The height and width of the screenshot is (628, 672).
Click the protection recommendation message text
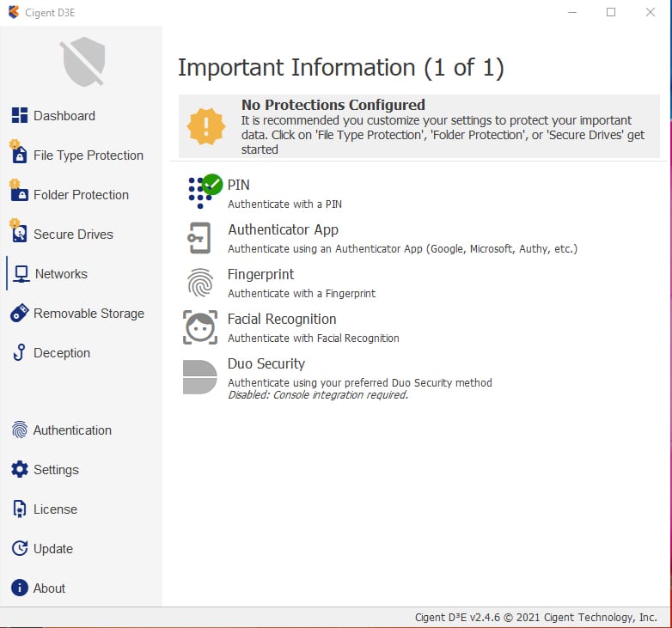point(443,135)
